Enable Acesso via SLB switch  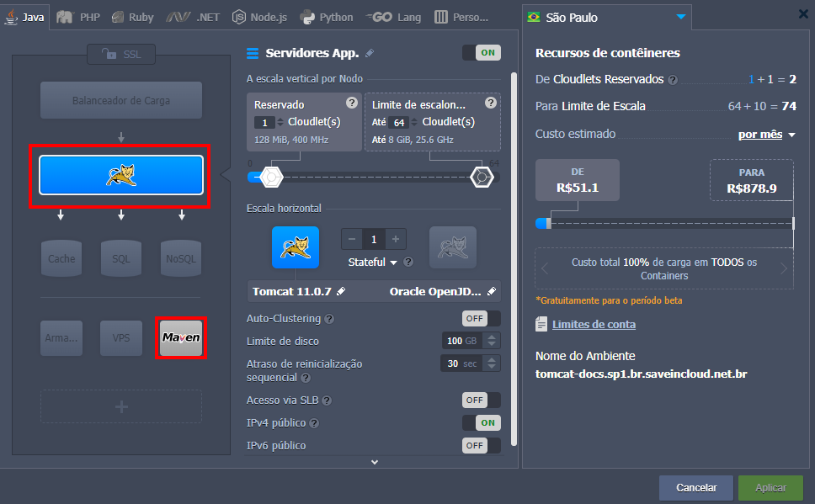click(482, 400)
